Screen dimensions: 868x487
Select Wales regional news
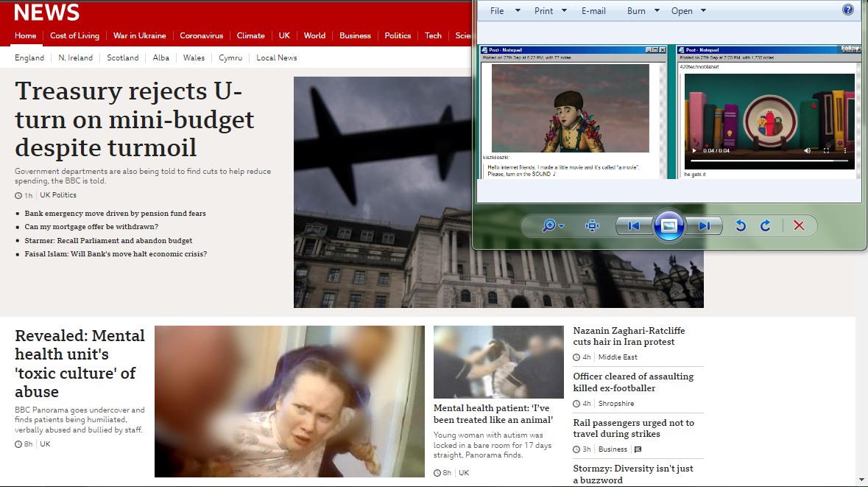click(x=194, y=57)
